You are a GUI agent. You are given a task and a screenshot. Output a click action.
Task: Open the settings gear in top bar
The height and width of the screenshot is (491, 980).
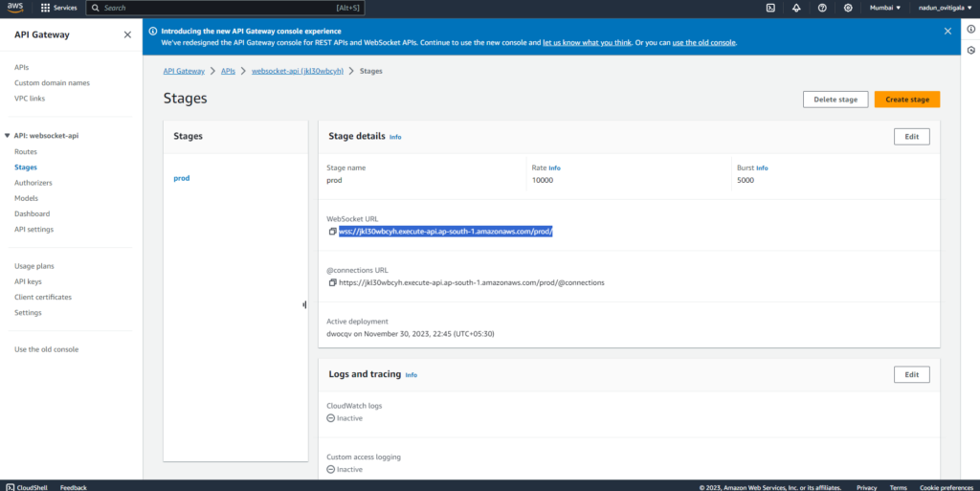[x=848, y=8]
